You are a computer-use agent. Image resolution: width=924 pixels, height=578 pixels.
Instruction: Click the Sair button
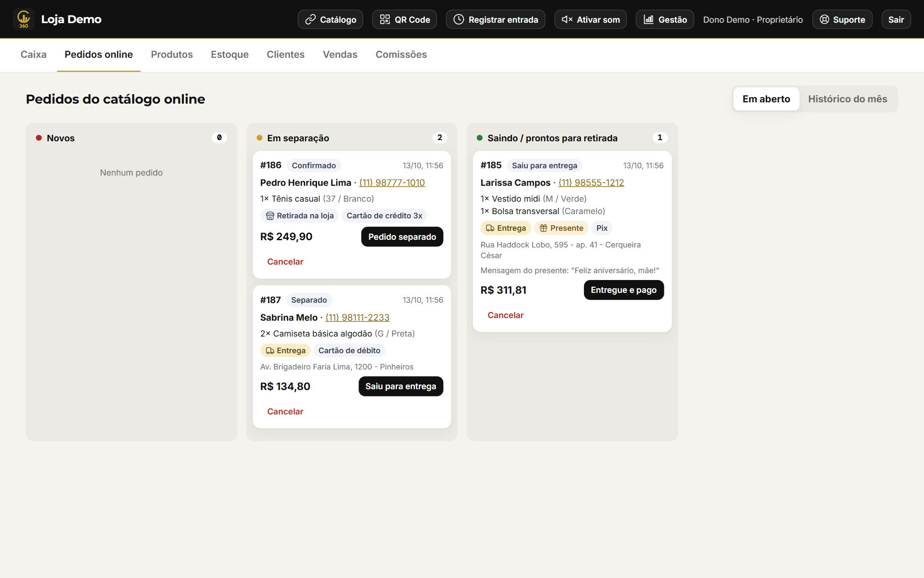click(x=896, y=19)
